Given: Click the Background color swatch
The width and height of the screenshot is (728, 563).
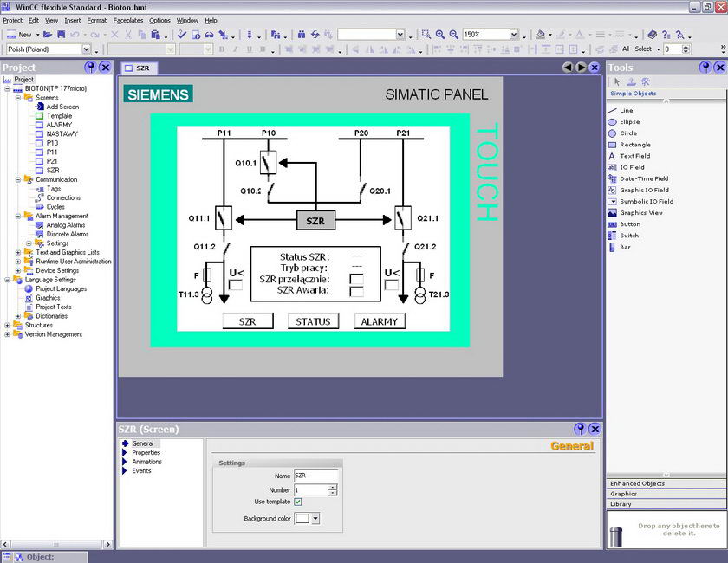Looking at the screenshot, I should (x=302, y=519).
